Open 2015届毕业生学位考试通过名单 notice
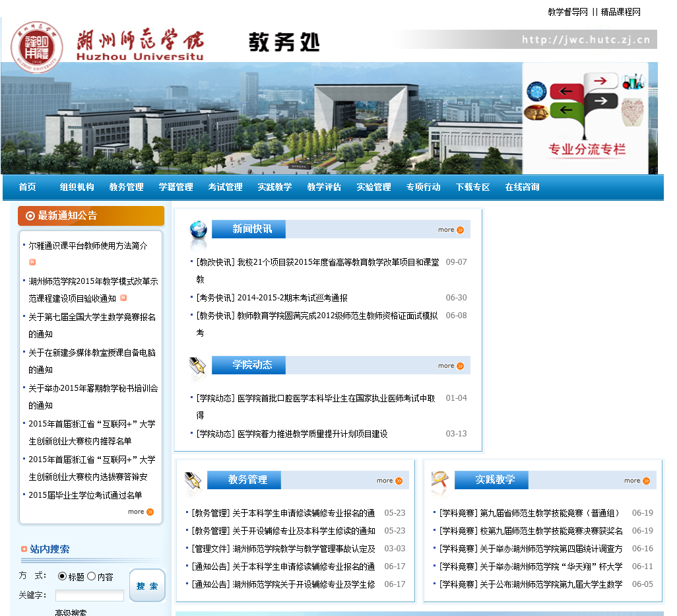Screen dimensions: 677x616 pos(86,495)
